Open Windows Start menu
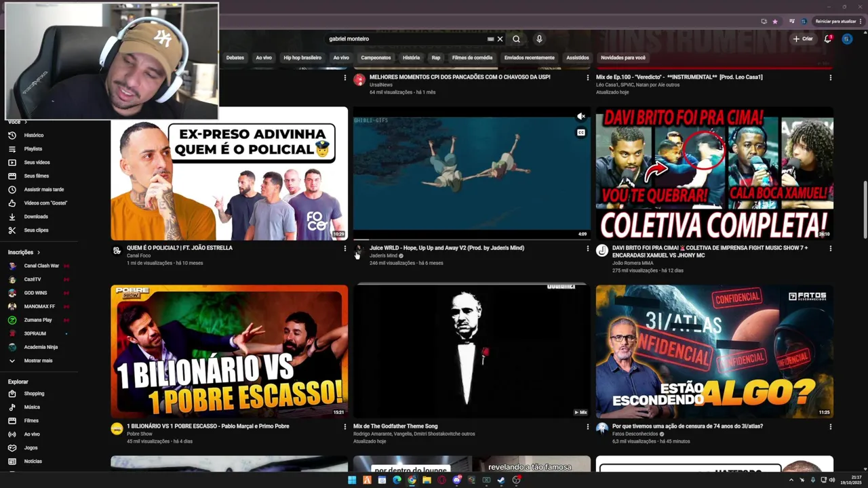 [x=352, y=480]
